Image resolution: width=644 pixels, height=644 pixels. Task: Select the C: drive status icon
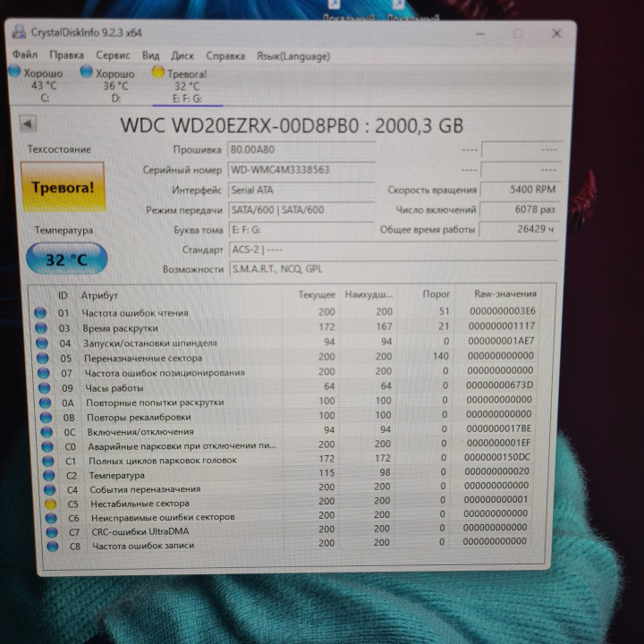14,71
